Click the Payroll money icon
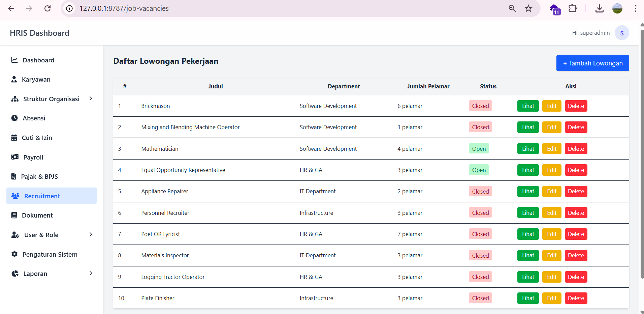 pos(15,157)
